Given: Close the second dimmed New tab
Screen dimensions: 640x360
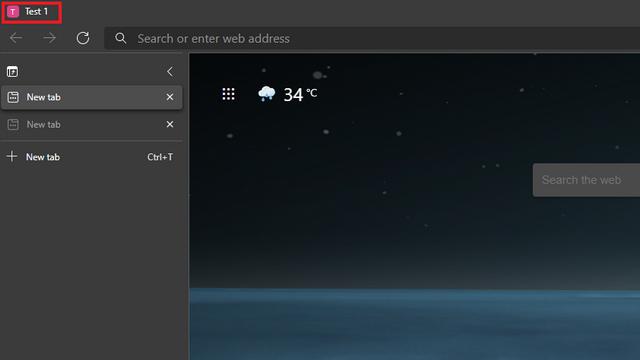Looking at the screenshot, I should coord(170,124).
